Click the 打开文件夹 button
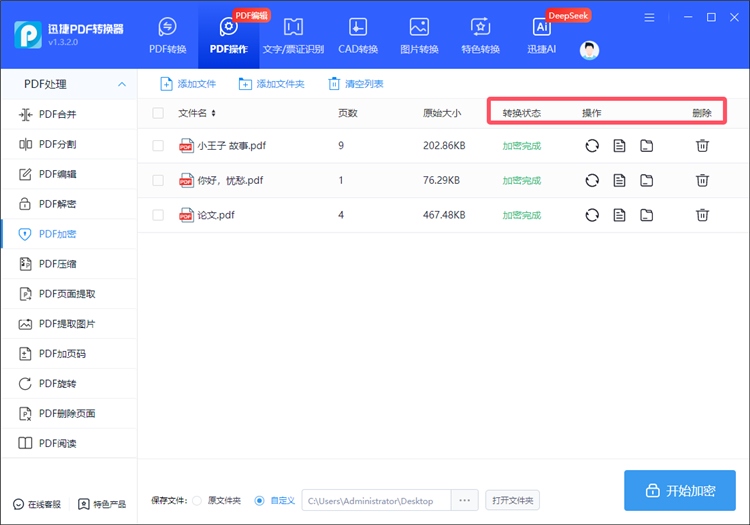This screenshot has width=750, height=525. (x=512, y=501)
